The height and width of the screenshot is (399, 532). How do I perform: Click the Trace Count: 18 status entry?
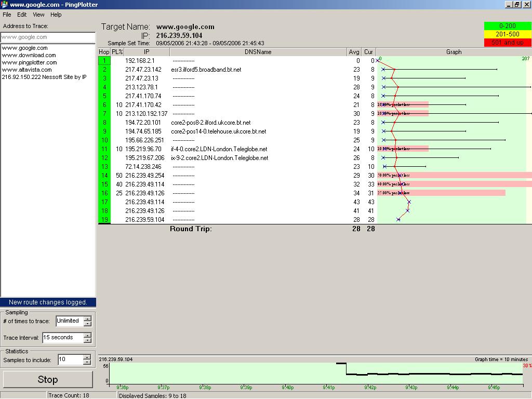click(69, 395)
